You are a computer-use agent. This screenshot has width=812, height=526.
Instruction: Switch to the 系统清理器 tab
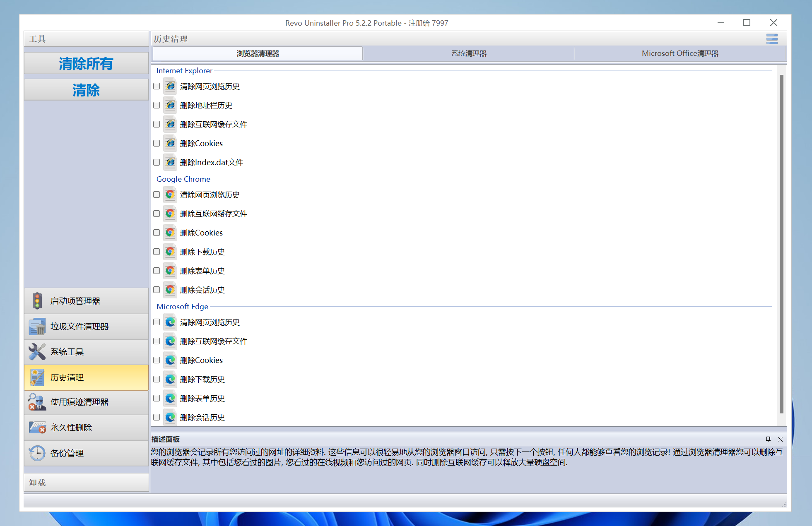[469, 53]
